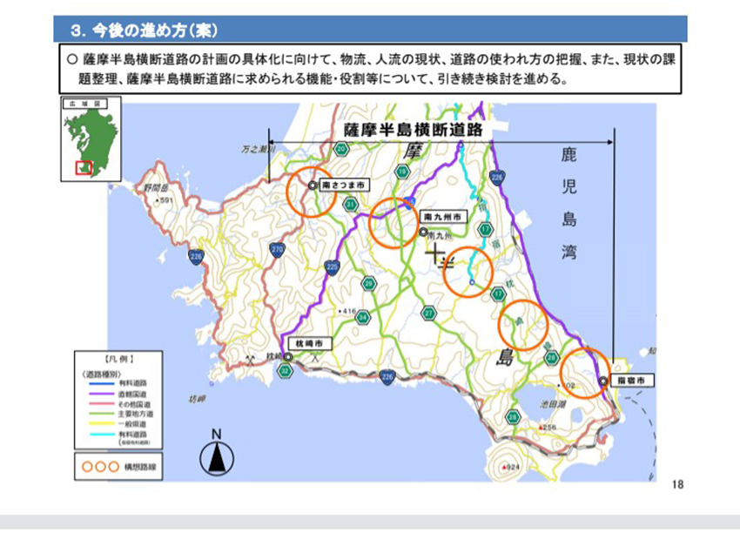Viewport: 740px width, 560px height.
Task: Click the 構想路線 legend label
Action: [x=139, y=467]
